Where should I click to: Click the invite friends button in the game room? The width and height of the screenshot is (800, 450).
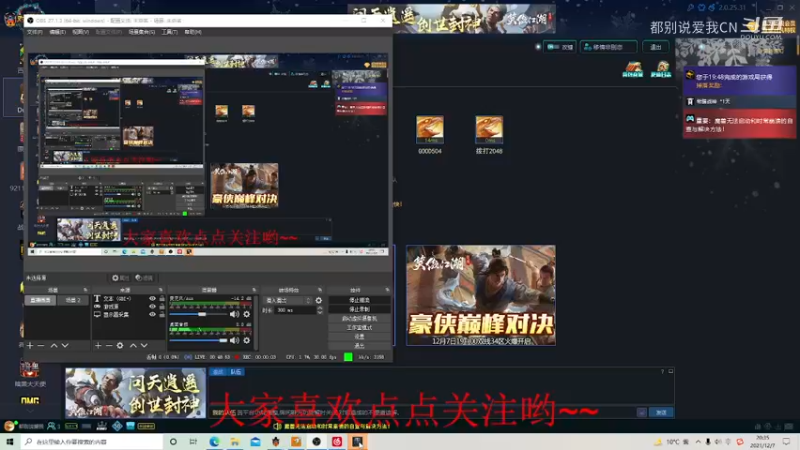pyautogui.click(x=608, y=47)
